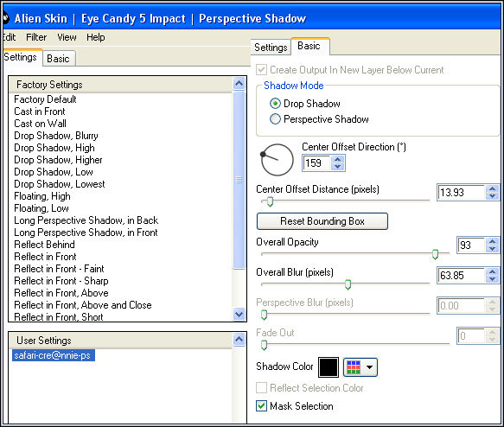The height and width of the screenshot is (427, 504).
Task: Click the color palette grid icon
Action: [354, 367]
